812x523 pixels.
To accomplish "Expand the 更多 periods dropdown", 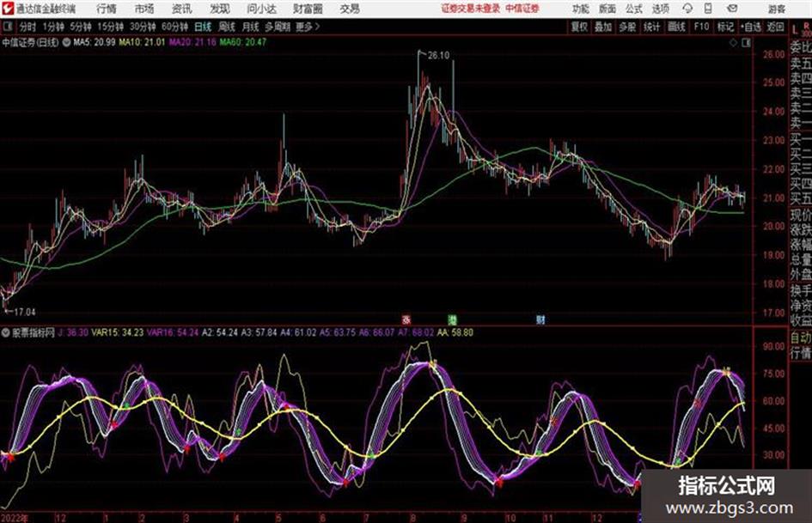I will tap(308, 27).
